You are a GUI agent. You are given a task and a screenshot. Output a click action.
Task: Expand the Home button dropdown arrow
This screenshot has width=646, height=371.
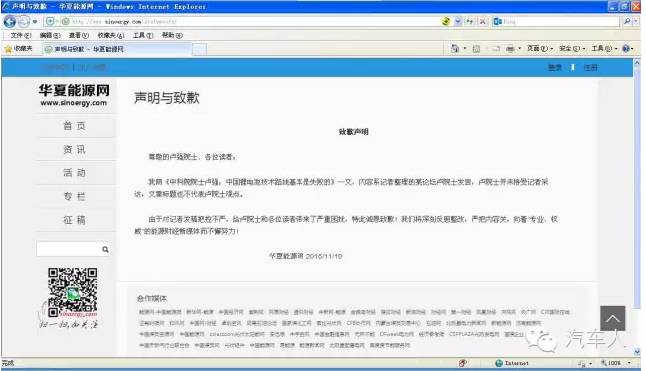pos(465,49)
